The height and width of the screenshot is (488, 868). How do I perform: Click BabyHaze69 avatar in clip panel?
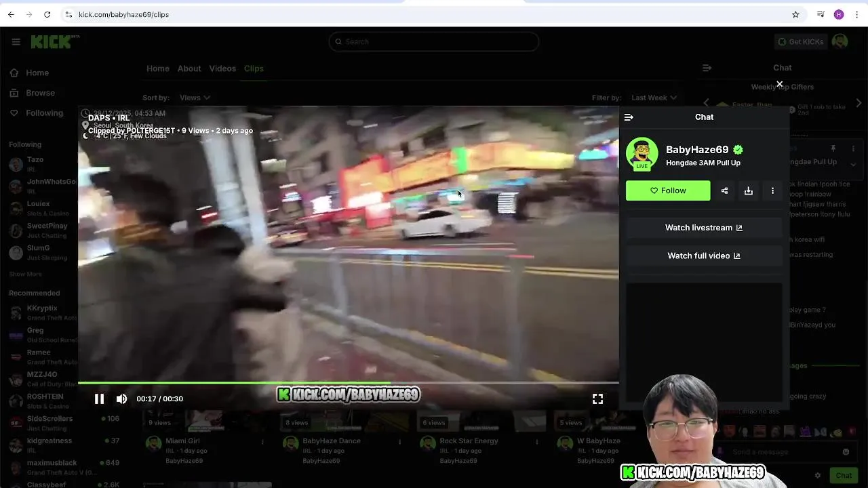point(642,154)
